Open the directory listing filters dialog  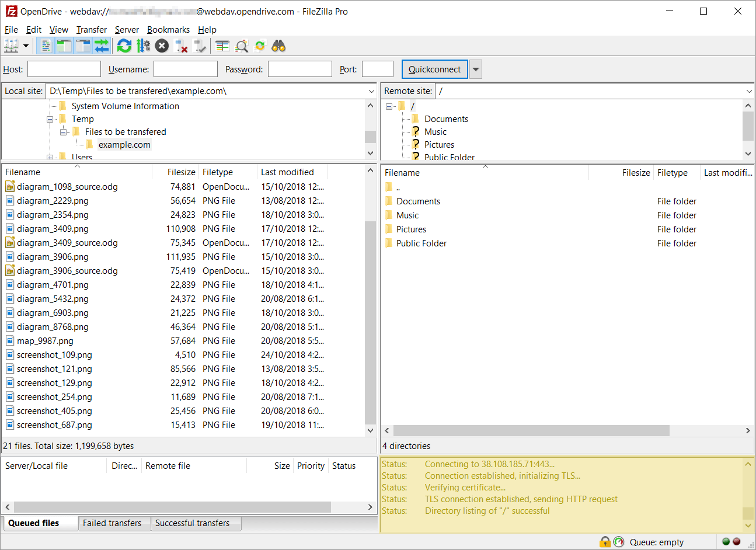(x=222, y=46)
